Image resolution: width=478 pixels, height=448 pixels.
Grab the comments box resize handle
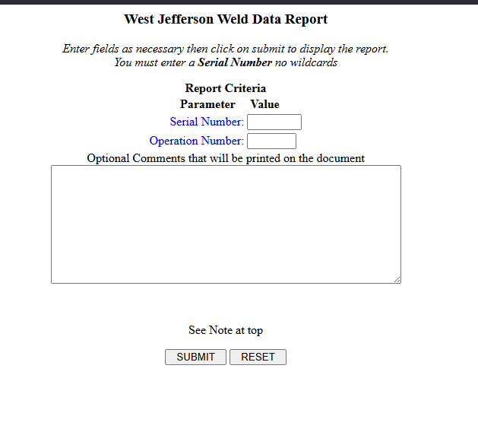[397, 280]
